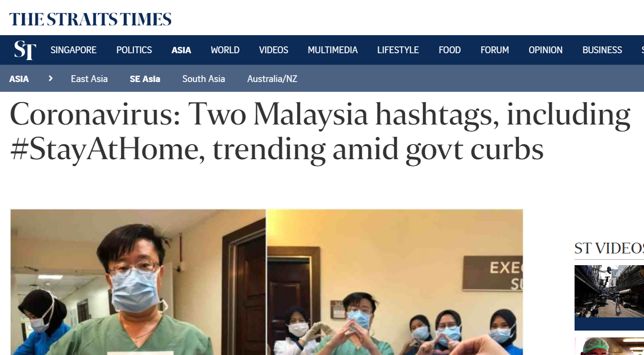Navigate to Lifestyle section
This screenshot has height=355, width=644.
(x=398, y=50)
